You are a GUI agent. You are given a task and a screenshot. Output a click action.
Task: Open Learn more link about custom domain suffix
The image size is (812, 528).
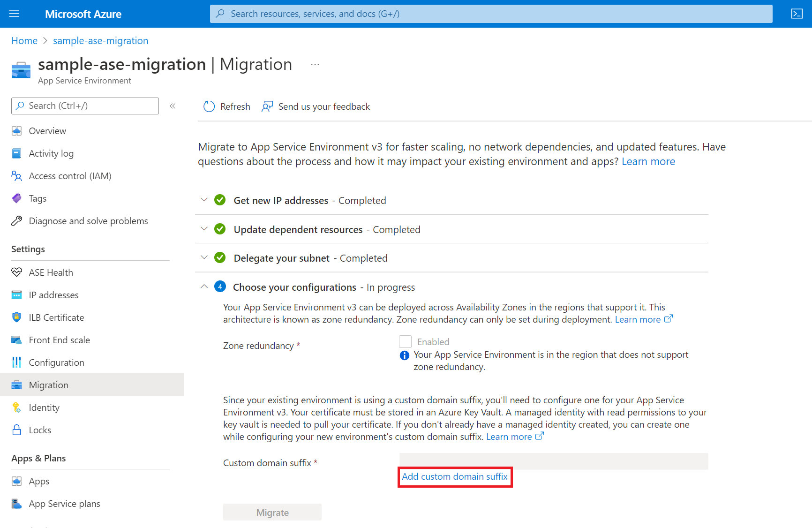pos(515,437)
